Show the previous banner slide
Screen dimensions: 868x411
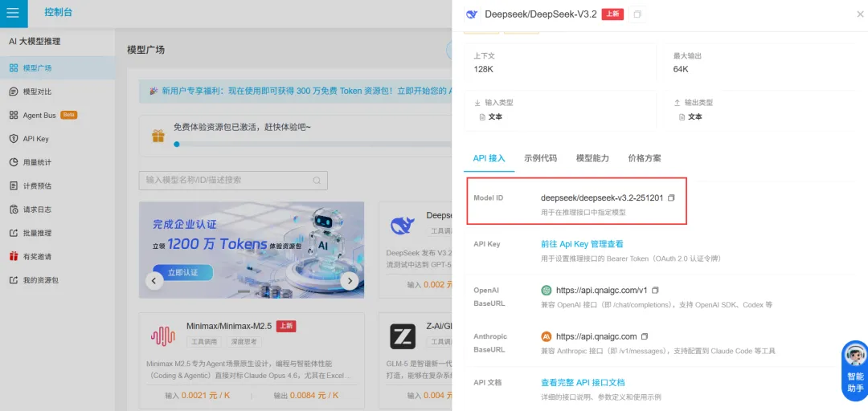click(154, 281)
